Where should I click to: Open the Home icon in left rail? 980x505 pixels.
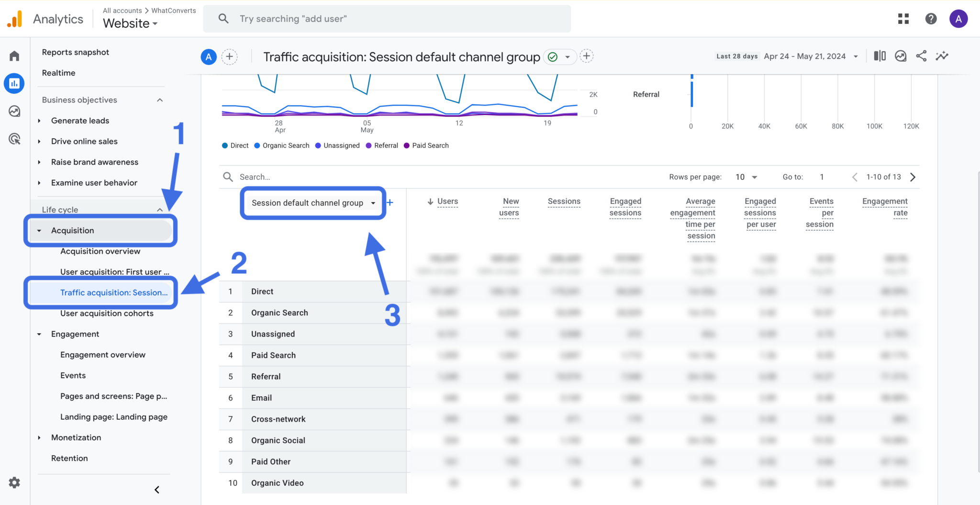pyautogui.click(x=14, y=56)
